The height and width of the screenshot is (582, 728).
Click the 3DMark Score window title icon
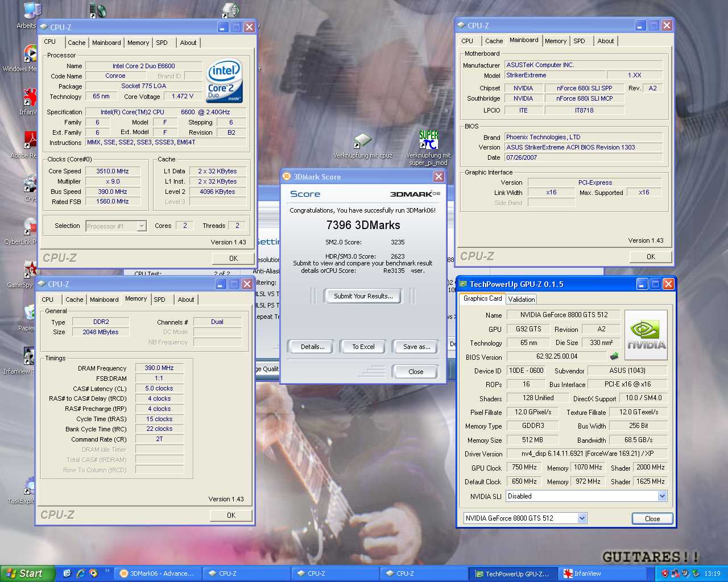pos(287,177)
